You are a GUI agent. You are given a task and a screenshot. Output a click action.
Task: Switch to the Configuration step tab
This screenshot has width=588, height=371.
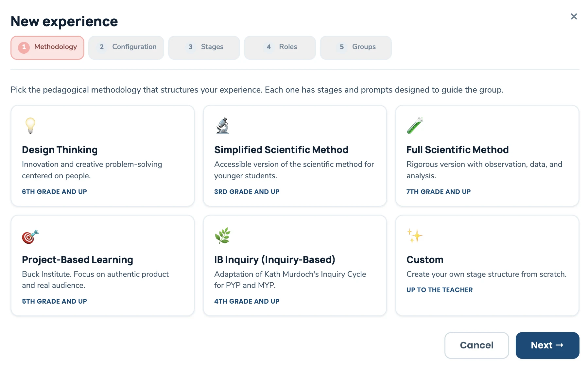126,47
